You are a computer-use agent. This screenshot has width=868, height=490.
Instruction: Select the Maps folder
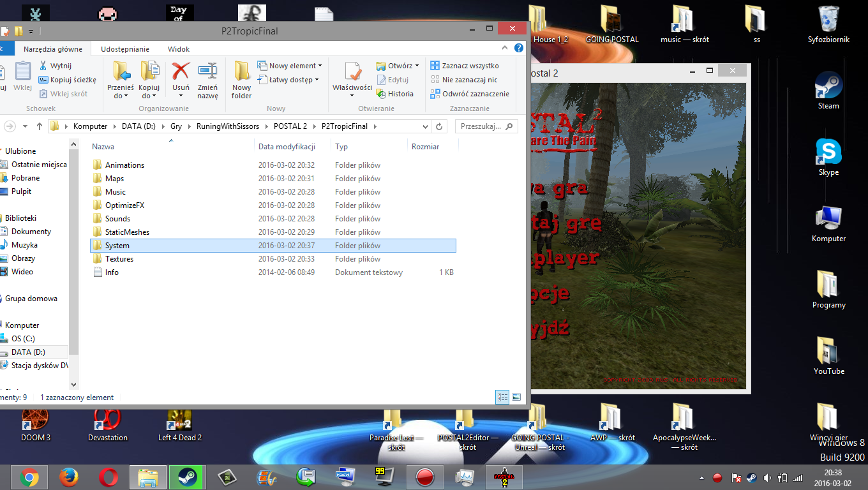tap(114, 179)
